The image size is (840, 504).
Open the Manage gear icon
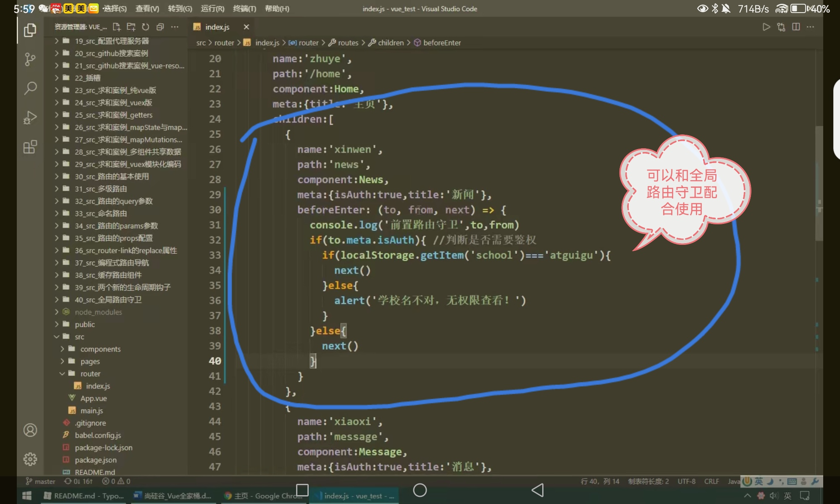coord(30,459)
